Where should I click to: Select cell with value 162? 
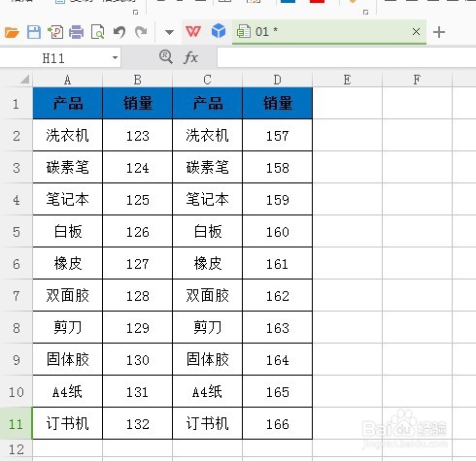tap(277, 295)
